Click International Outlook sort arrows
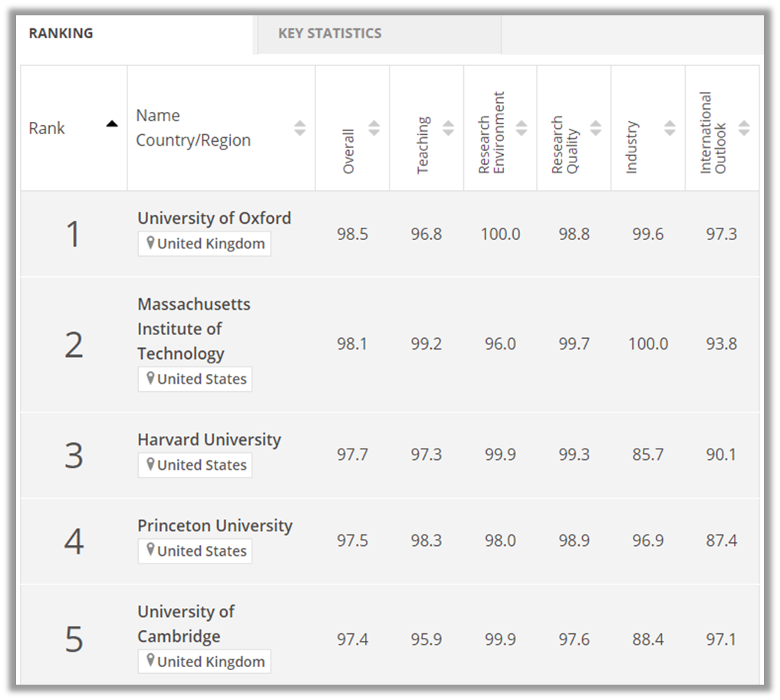The width and height of the screenshot is (780, 700). click(x=744, y=128)
